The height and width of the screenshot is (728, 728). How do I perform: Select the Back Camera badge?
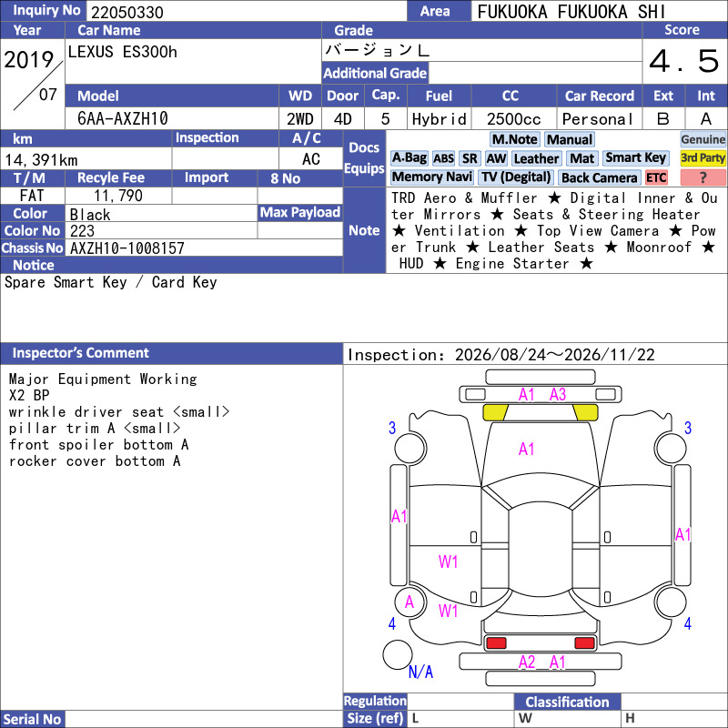(599, 177)
